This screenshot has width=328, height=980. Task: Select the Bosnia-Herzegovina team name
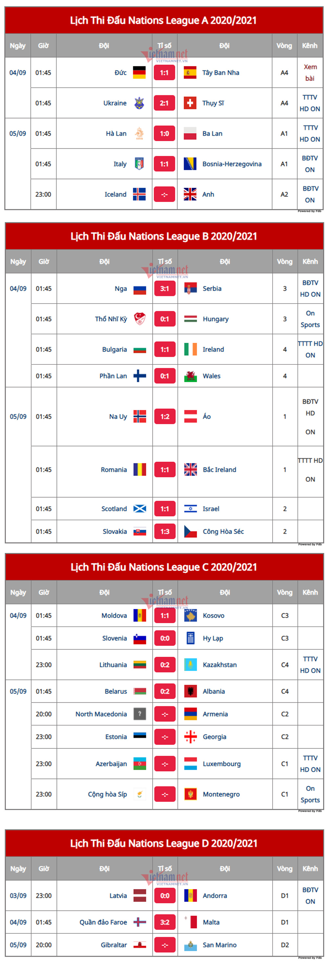coord(232,164)
